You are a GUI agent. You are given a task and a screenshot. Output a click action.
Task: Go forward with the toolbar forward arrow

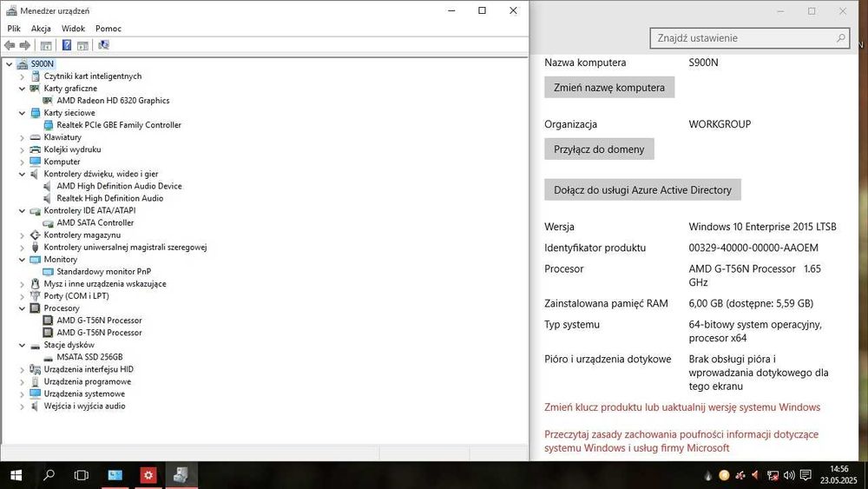(x=25, y=45)
